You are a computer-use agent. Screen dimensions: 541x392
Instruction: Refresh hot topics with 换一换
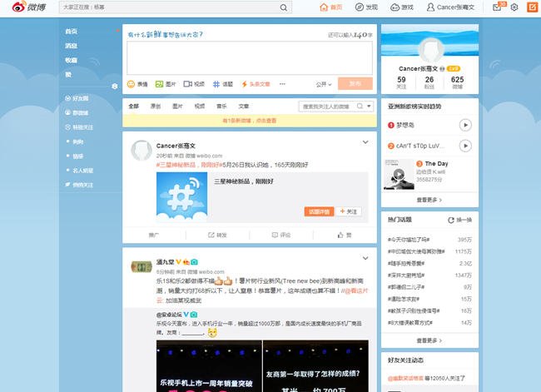pos(459,220)
